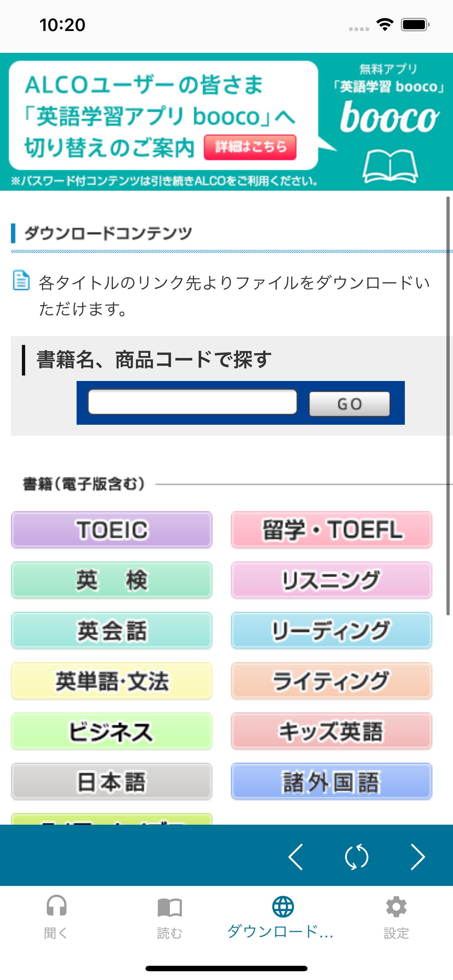453x980 pixels.
Task: Tap the booco open-book logo icon
Action: click(x=390, y=166)
